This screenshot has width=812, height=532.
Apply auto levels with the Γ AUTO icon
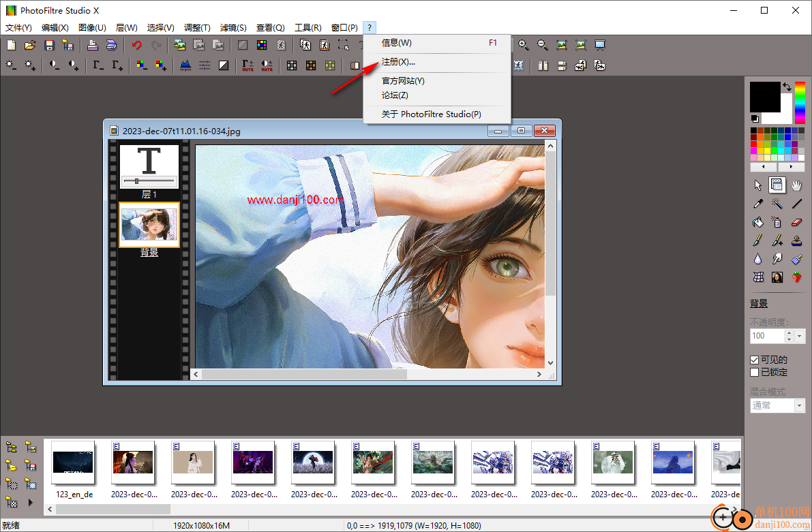coord(248,65)
